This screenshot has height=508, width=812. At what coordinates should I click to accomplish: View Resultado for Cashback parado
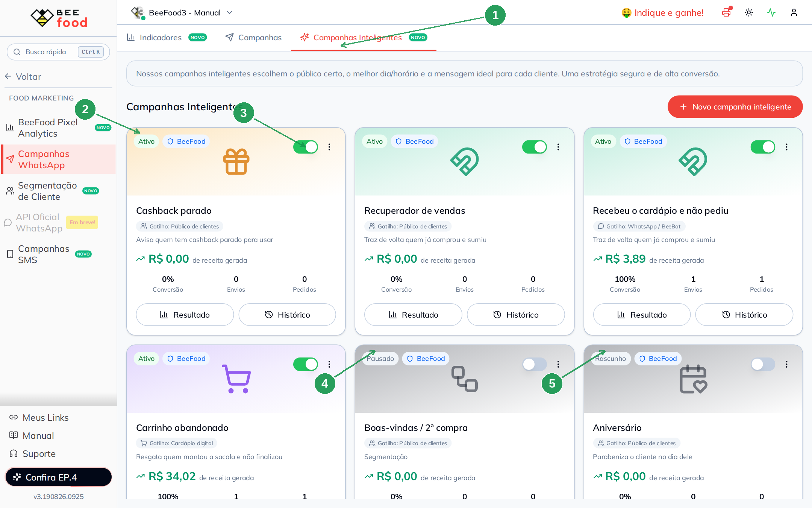185,315
